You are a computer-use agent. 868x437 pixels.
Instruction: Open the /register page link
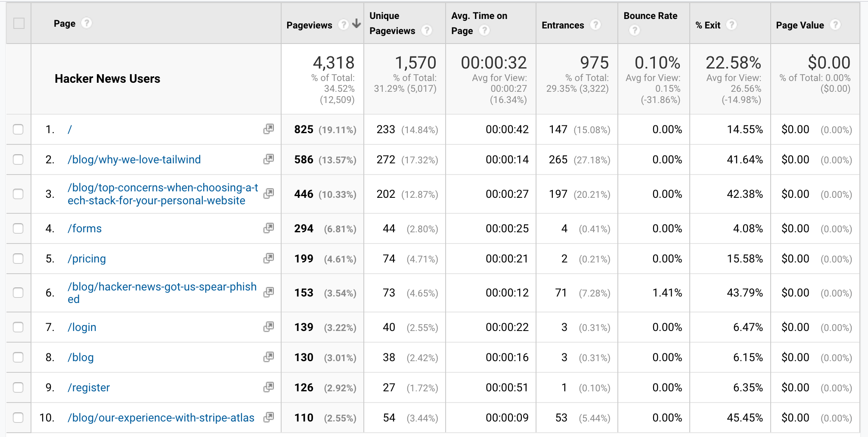point(89,387)
